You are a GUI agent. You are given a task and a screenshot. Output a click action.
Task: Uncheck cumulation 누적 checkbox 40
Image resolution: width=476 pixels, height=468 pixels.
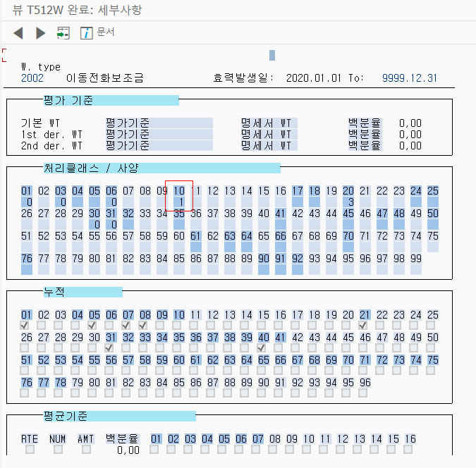pyautogui.click(x=261, y=347)
